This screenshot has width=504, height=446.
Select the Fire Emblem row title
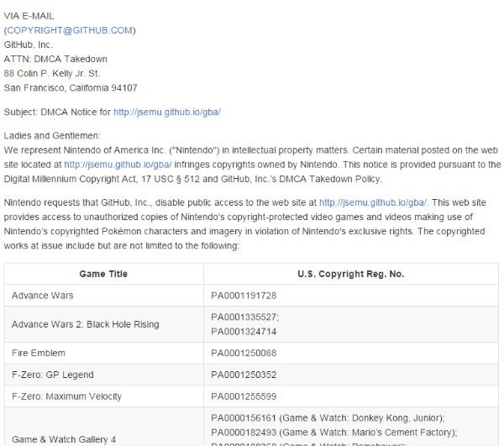[39, 353]
